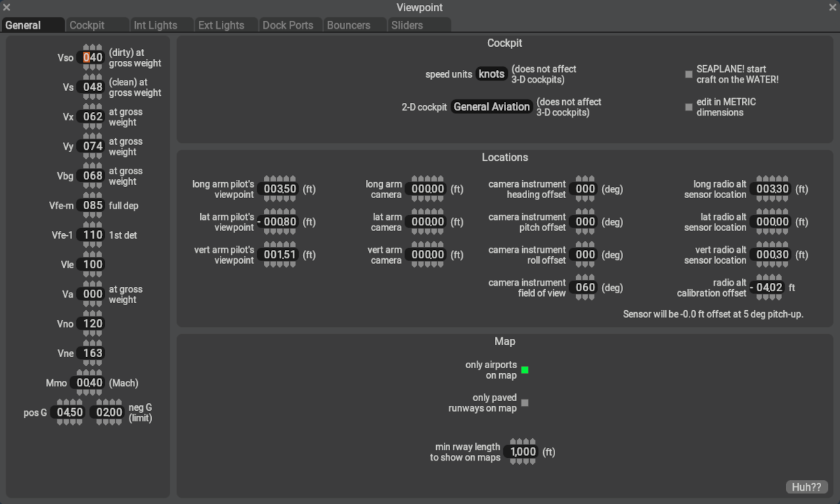Click the Vne speed value field

coord(93,353)
